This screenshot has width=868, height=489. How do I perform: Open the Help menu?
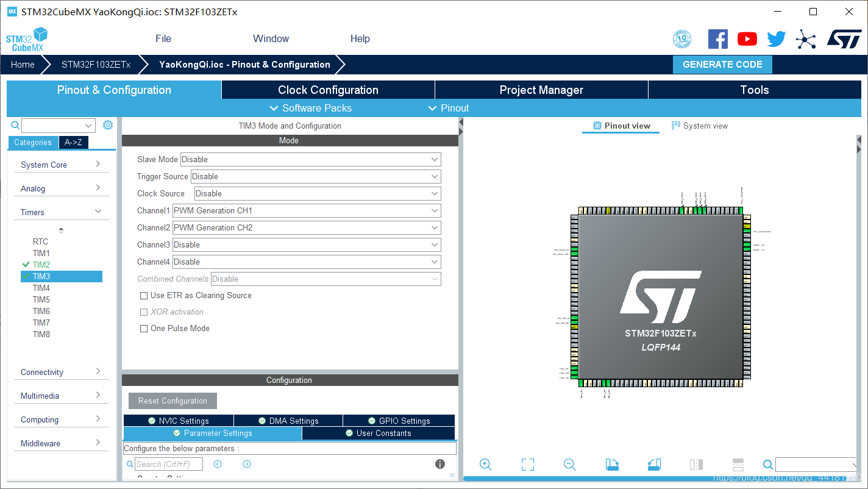(x=360, y=38)
